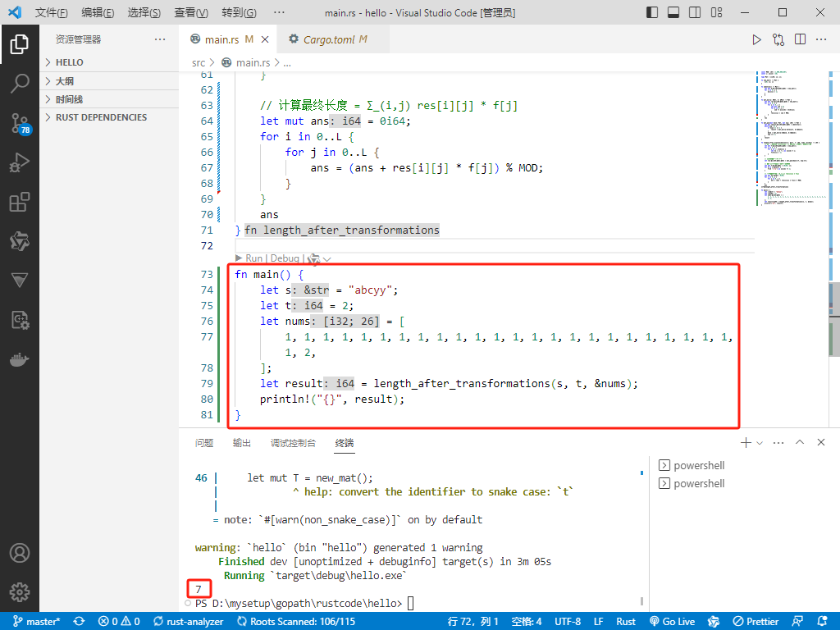The image size is (840, 630).
Task: Click the editor vertical scrollbar thumb
Action: click(834, 320)
